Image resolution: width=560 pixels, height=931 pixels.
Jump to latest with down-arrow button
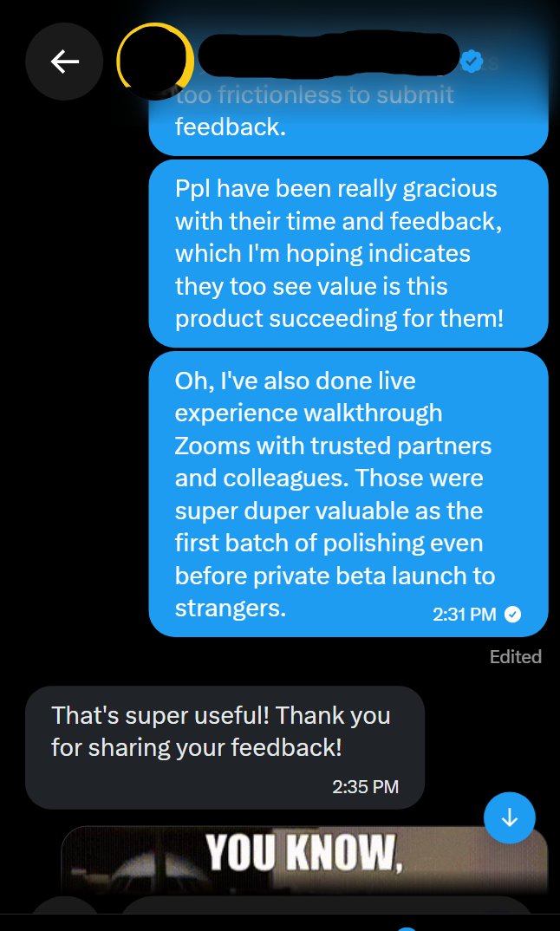(x=510, y=817)
